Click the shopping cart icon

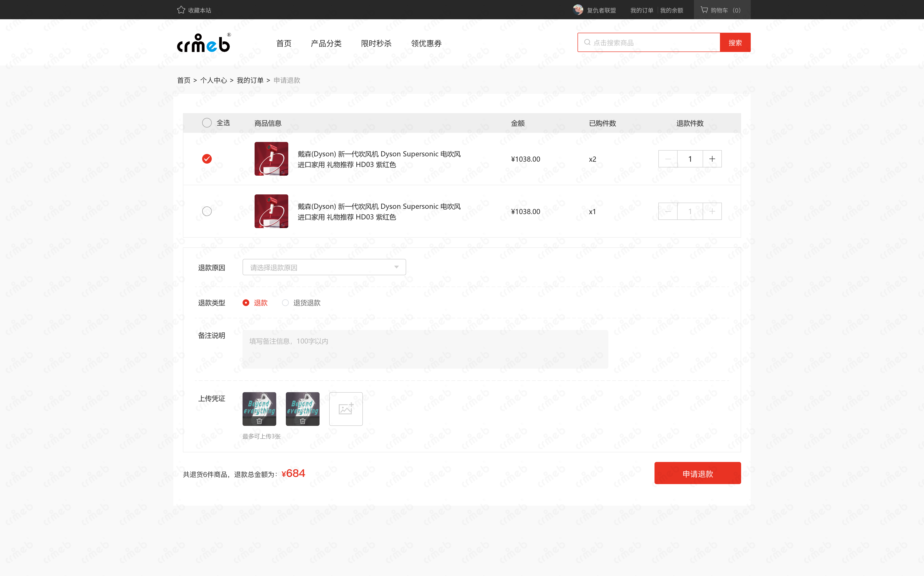pyautogui.click(x=704, y=10)
